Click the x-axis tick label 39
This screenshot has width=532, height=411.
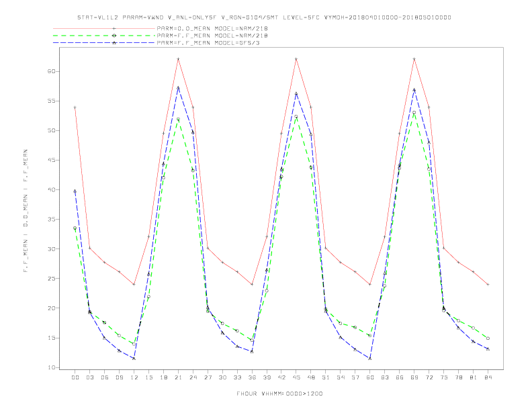click(x=267, y=378)
